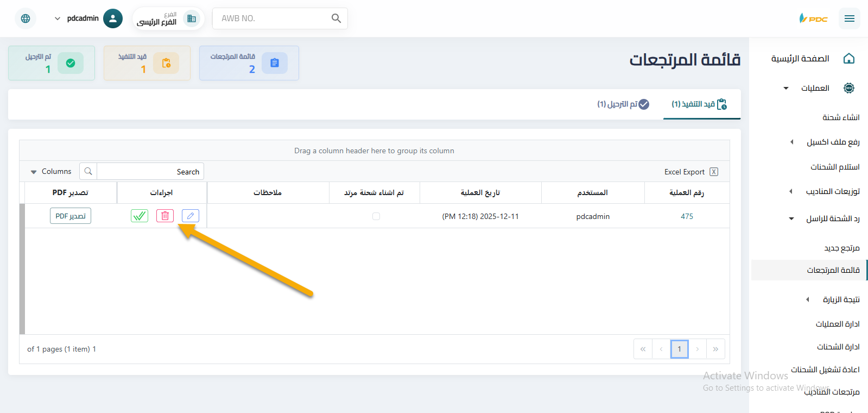Click the edit pencil icon for row 475
This screenshot has width=868, height=413.
(190, 216)
